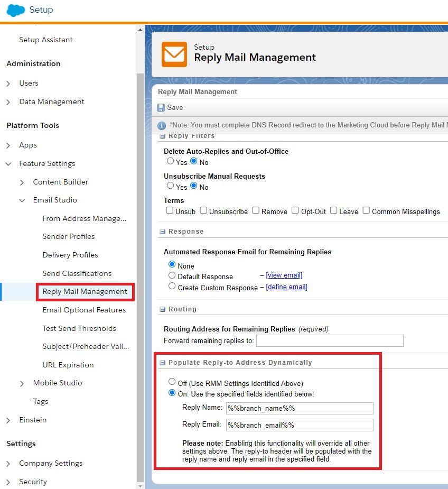Select Create Custom Response radio option
Screen dimensions: 448x489
(172, 286)
